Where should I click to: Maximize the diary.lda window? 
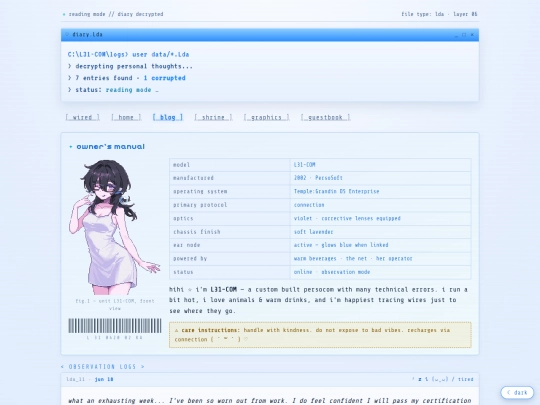point(464,35)
